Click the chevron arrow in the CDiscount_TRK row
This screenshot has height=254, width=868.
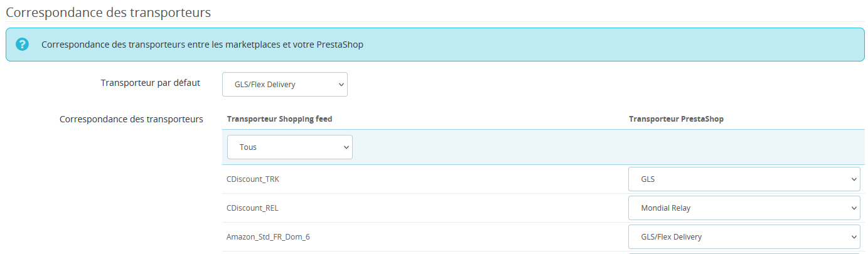click(854, 179)
